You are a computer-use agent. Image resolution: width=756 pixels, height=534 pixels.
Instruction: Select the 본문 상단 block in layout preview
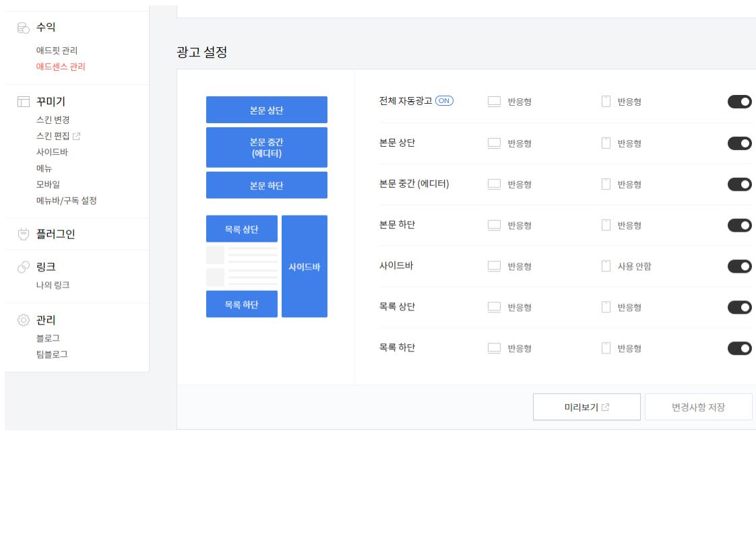point(267,110)
